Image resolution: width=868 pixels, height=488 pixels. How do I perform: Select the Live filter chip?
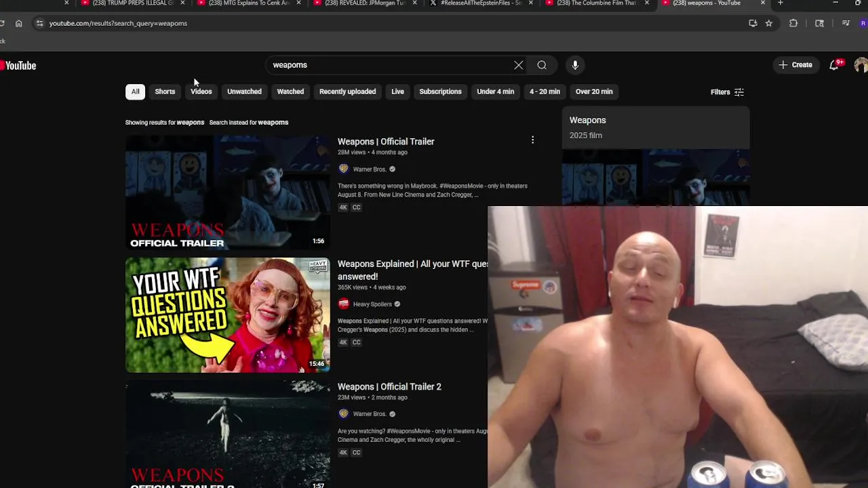click(397, 91)
